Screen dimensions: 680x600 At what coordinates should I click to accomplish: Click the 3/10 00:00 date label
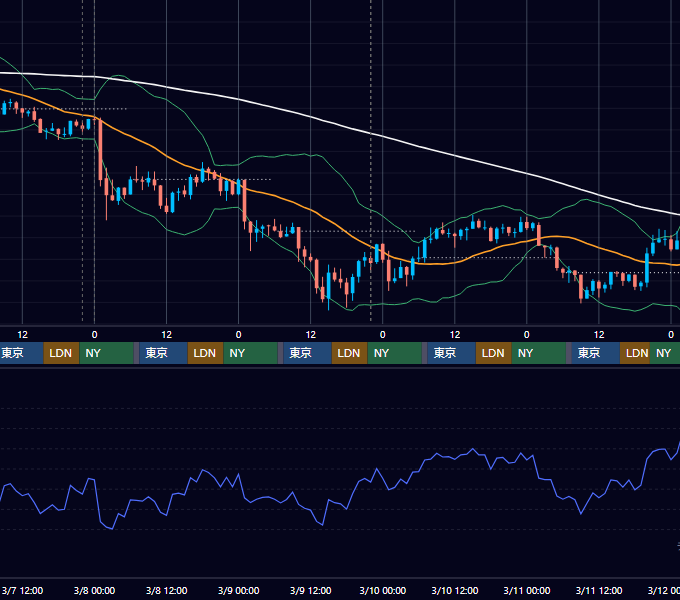point(382,590)
